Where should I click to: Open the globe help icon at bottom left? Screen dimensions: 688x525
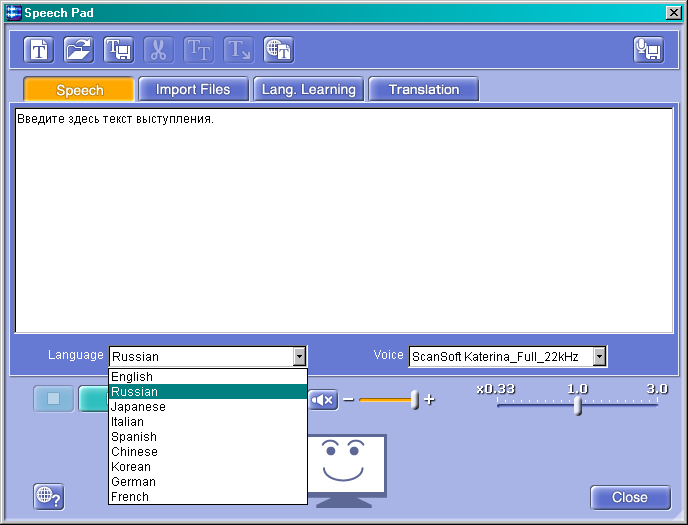(48, 496)
